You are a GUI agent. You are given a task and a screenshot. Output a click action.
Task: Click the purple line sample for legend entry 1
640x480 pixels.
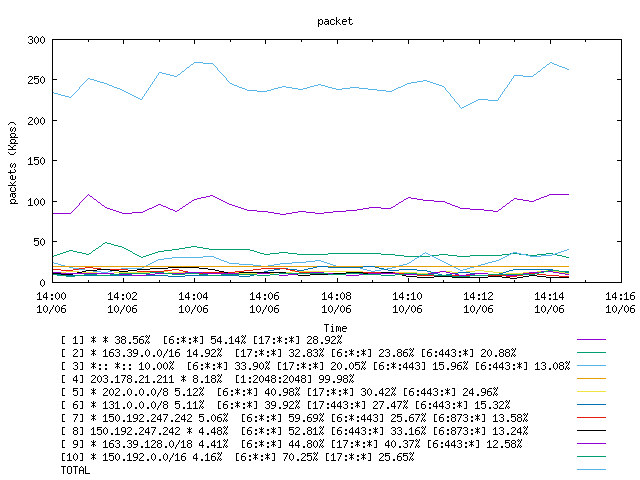click(591, 340)
